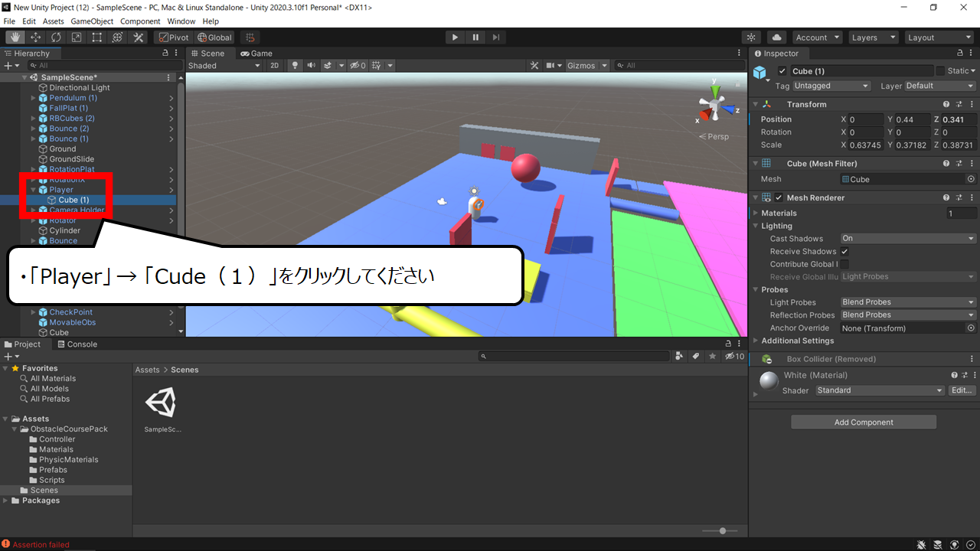
Task: Open the Tag Untagged dropdown
Action: click(x=831, y=86)
